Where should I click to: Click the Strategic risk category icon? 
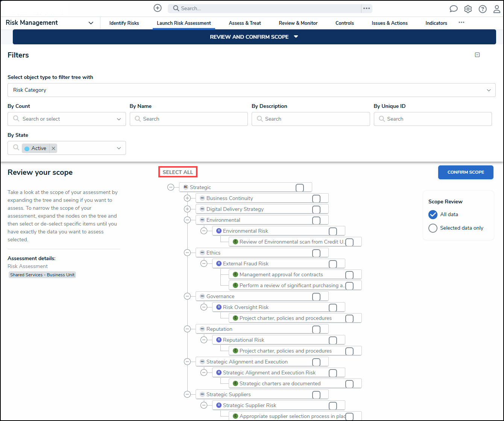point(186,187)
